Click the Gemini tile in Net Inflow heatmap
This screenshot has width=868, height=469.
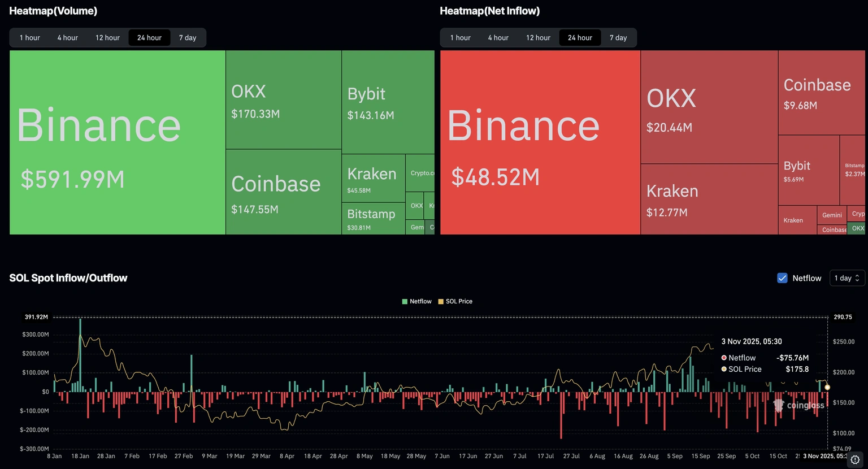tap(831, 215)
